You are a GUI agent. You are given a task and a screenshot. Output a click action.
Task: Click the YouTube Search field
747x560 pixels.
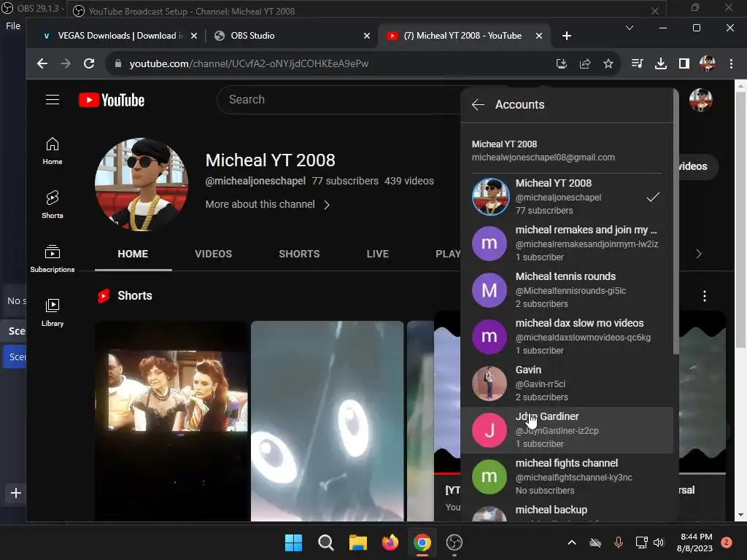click(x=338, y=99)
